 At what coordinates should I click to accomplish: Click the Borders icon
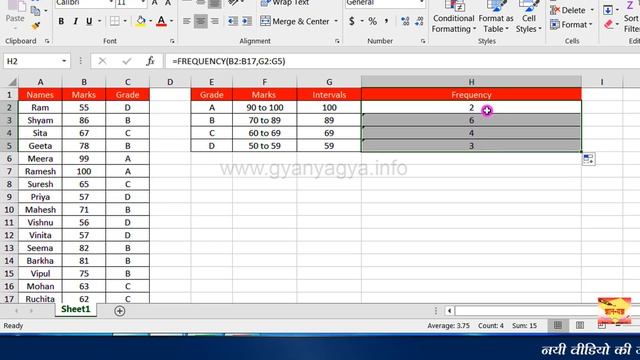[115, 21]
